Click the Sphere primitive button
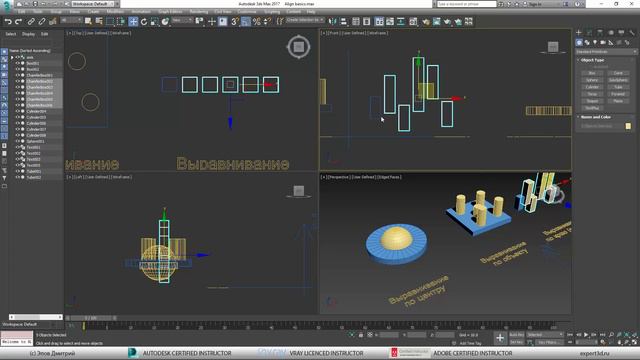This screenshot has height=360, width=640. coord(592,80)
